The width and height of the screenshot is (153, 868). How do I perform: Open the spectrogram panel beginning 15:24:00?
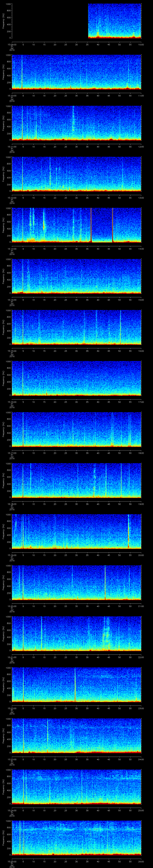(x=76, y=787)
